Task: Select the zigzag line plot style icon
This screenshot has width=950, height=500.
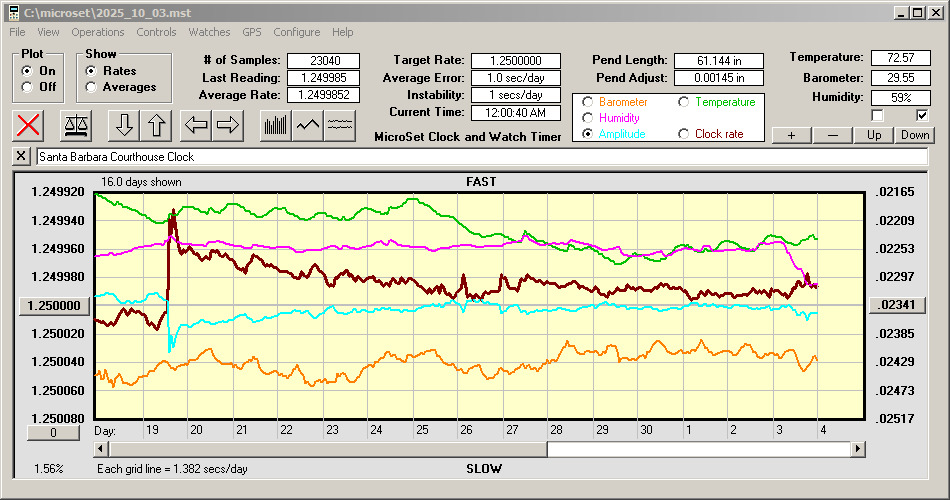Action: pyautogui.click(x=308, y=125)
